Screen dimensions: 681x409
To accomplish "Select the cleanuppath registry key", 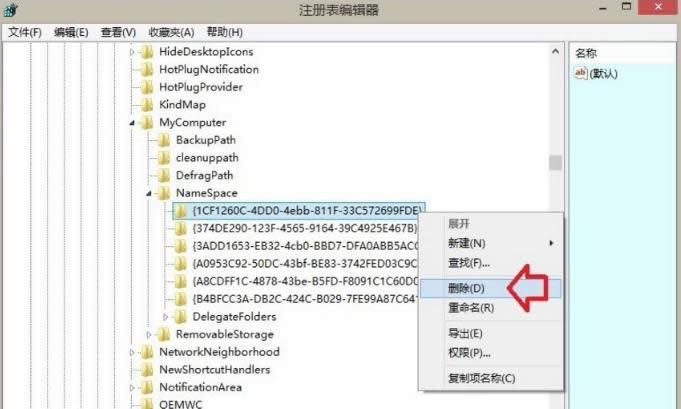I will tap(207, 158).
